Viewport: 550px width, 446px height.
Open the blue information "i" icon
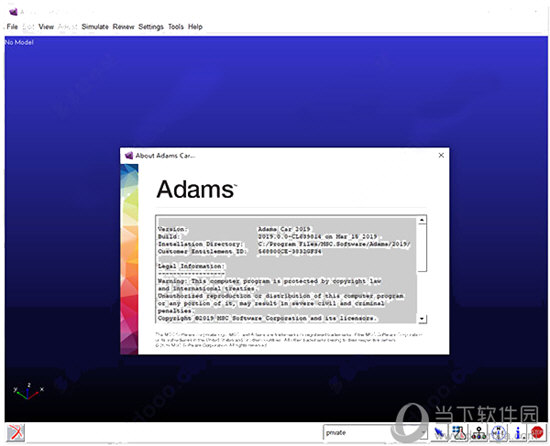click(518, 433)
